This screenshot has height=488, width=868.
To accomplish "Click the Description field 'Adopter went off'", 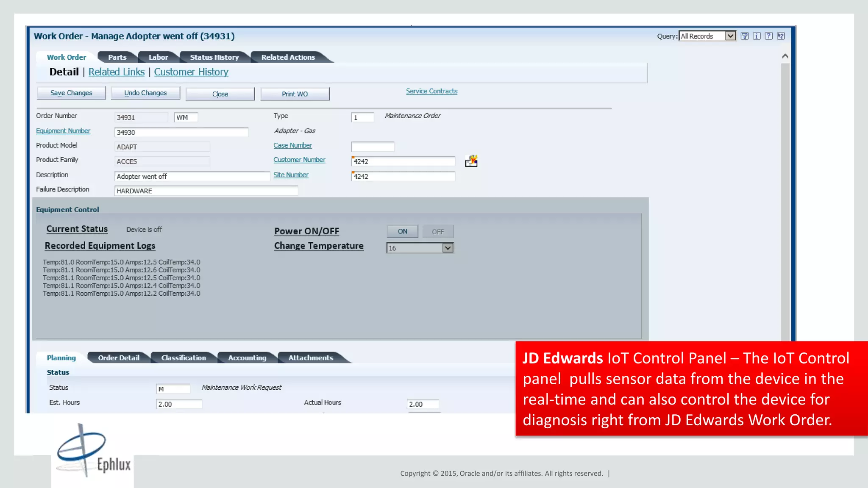I will click(x=192, y=176).
